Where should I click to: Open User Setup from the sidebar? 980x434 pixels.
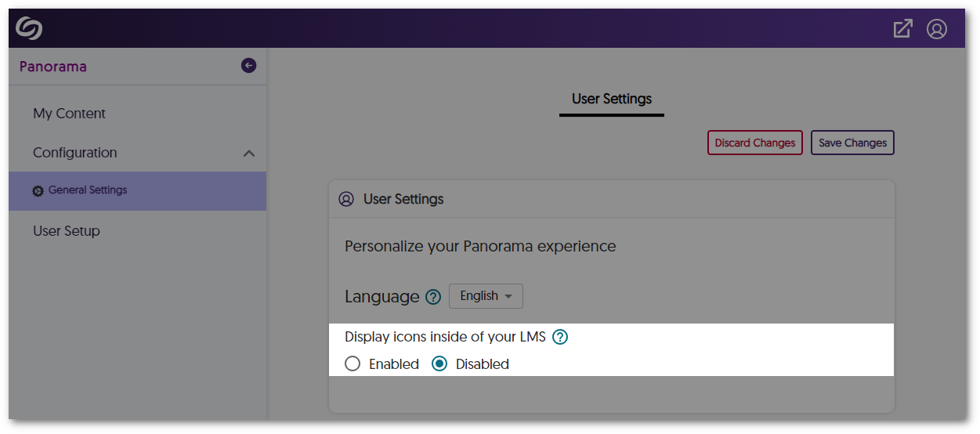point(67,231)
